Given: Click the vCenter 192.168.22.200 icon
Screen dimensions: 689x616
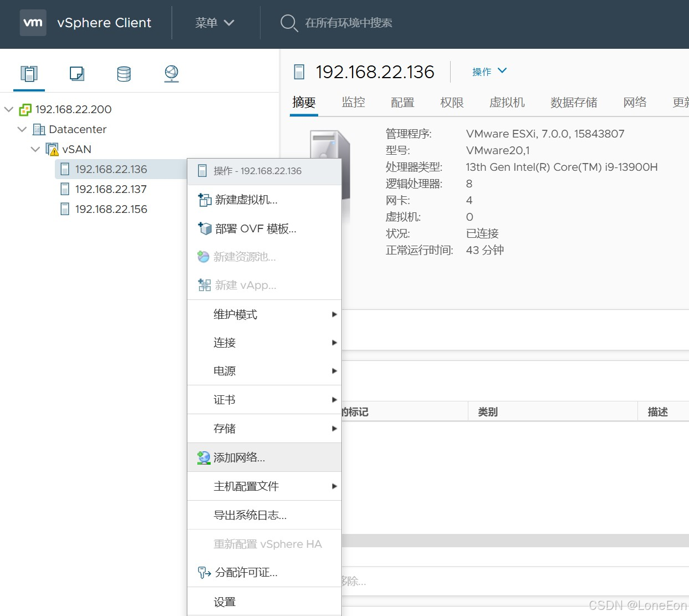Looking at the screenshot, I should pos(25,110).
